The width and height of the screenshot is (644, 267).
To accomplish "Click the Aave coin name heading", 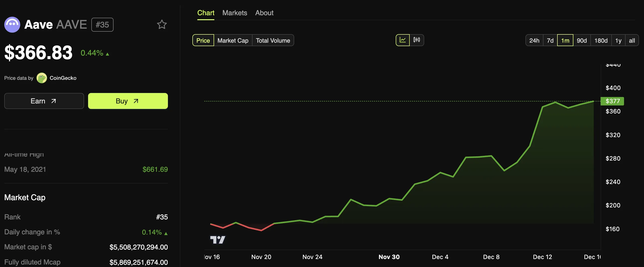I will [x=38, y=24].
